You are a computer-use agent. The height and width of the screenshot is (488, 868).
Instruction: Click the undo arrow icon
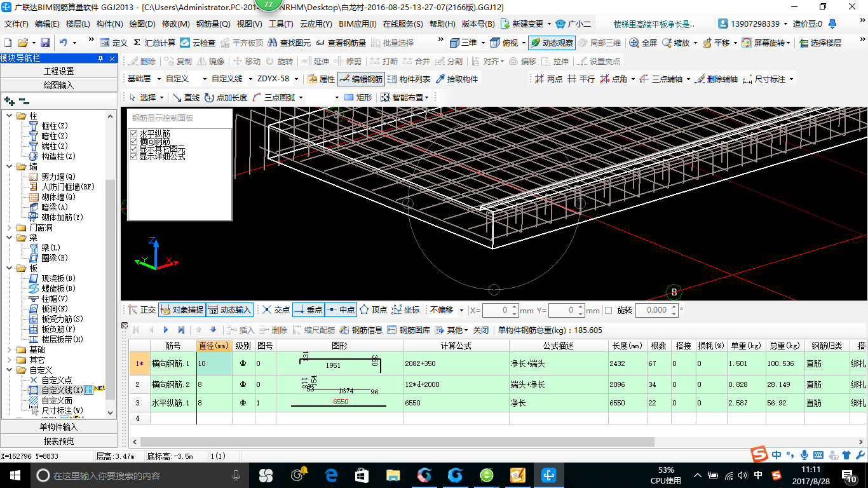point(63,43)
